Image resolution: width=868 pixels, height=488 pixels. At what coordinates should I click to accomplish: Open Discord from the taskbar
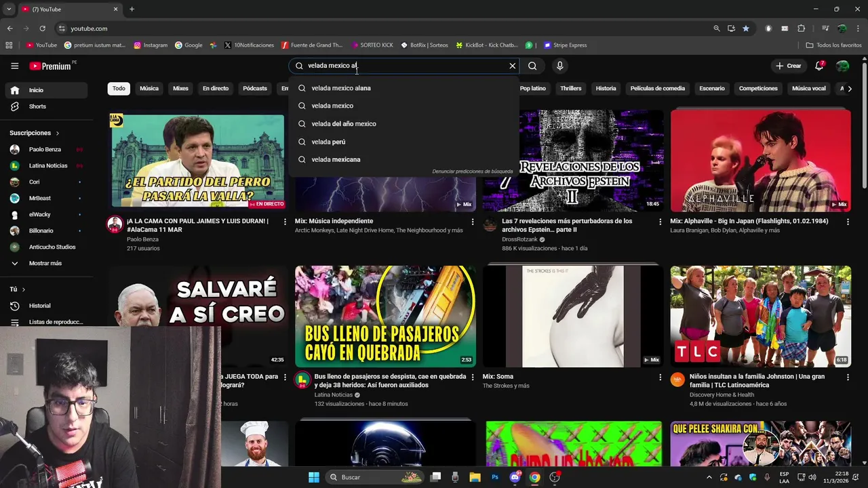[x=515, y=477]
